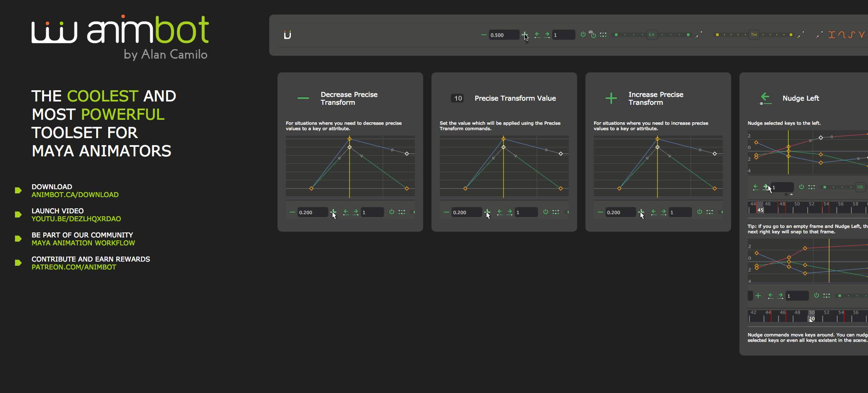Click the left green square of the EA slider

(x=616, y=35)
